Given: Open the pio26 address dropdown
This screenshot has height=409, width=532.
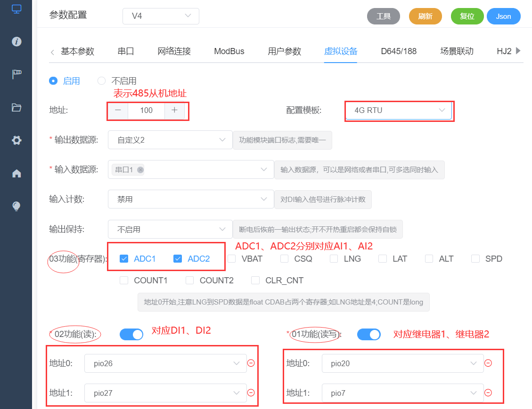Looking at the screenshot, I should 164,363.
